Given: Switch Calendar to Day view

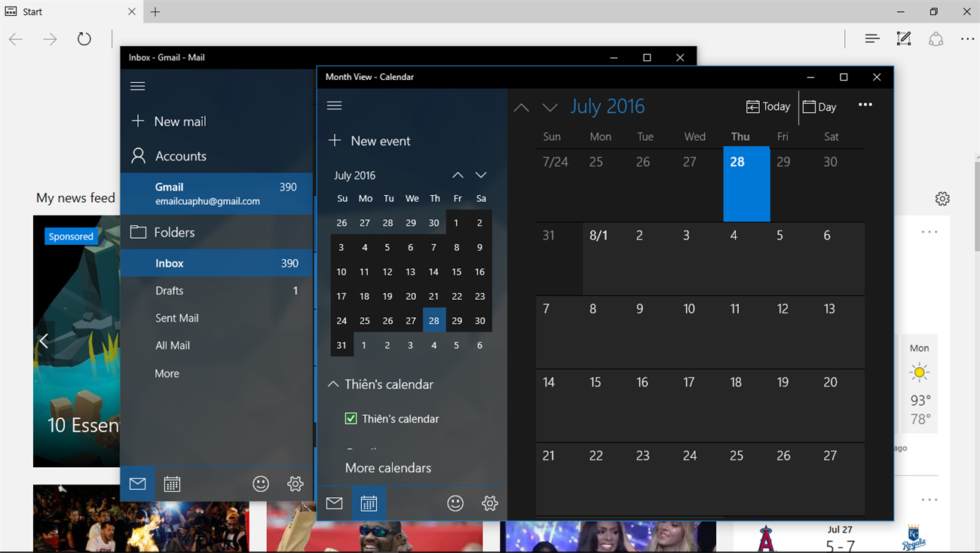Looking at the screenshot, I should pyautogui.click(x=819, y=106).
